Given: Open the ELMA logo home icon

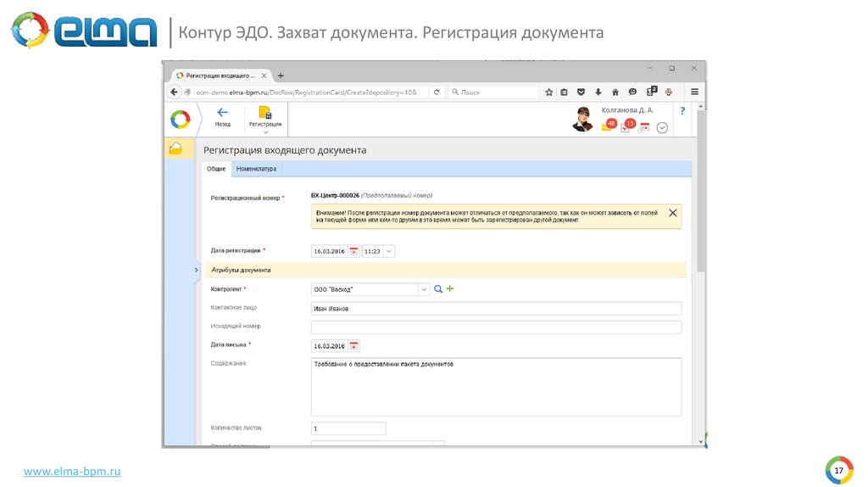Looking at the screenshot, I should click(180, 120).
